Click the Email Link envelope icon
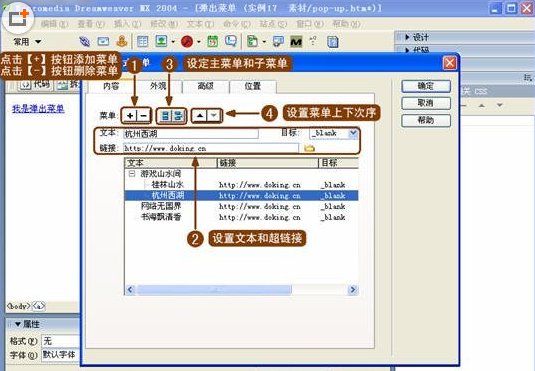The height and width of the screenshot is (371, 535). pos(103,42)
